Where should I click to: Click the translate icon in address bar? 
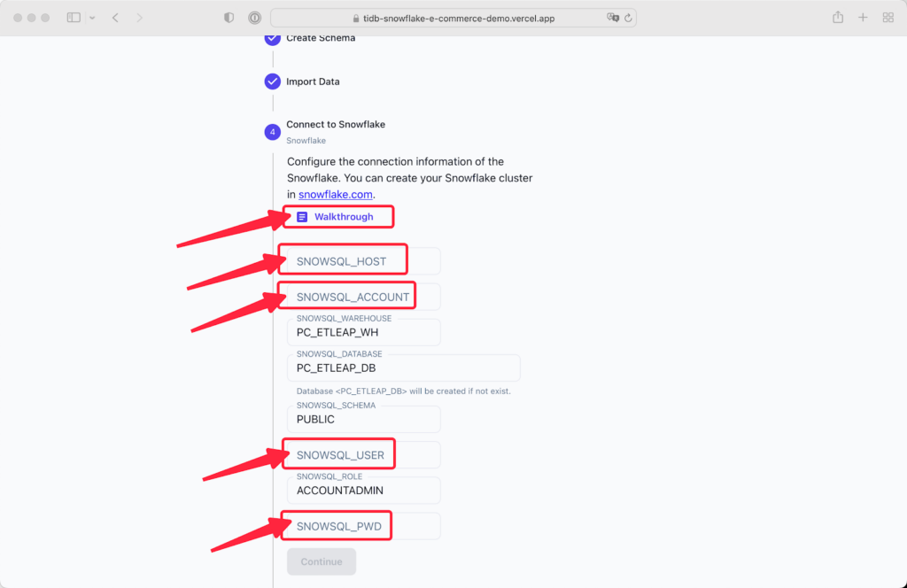click(613, 18)
